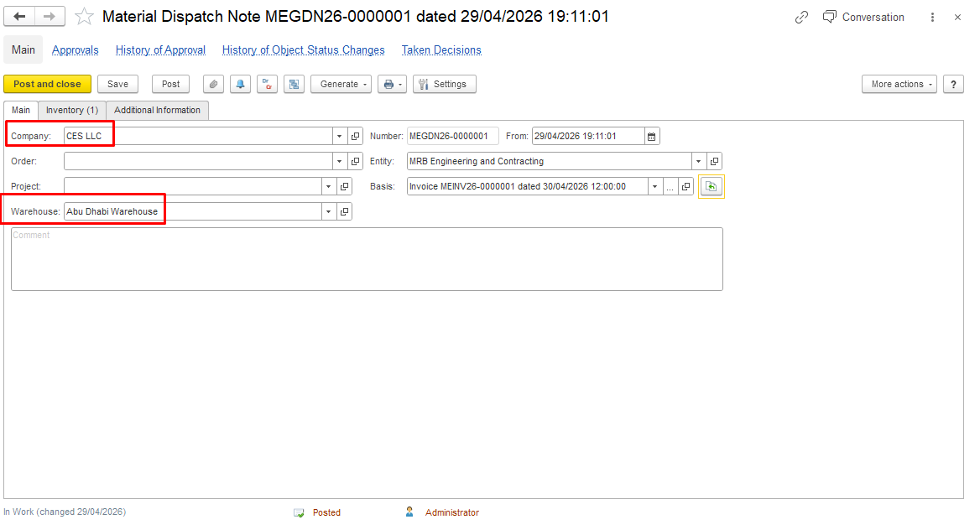Add this document to favorites with star
Screen dimensions: 980x530
(x=84, y=17)
